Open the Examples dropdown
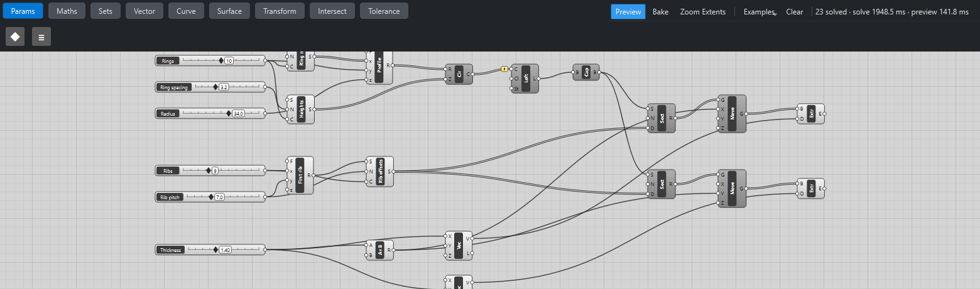 point(759,11)
